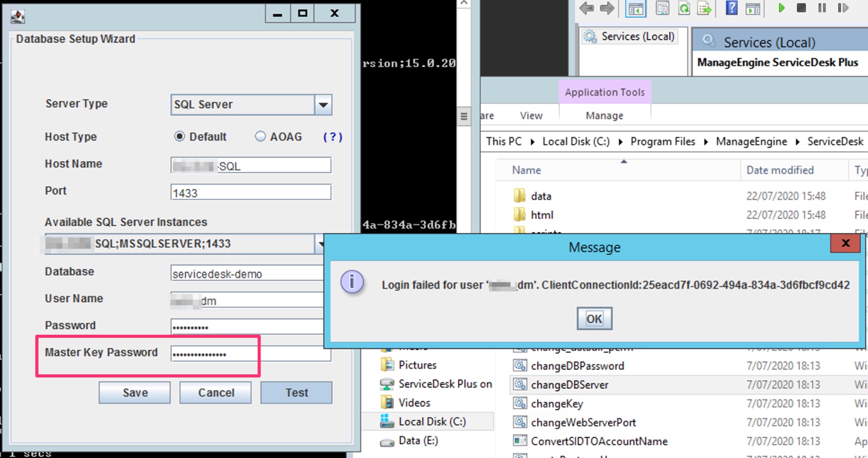Viewport: 868px width, 458px height.
Task: Start the service with green play icon
Action: click(x=781, y=8)
